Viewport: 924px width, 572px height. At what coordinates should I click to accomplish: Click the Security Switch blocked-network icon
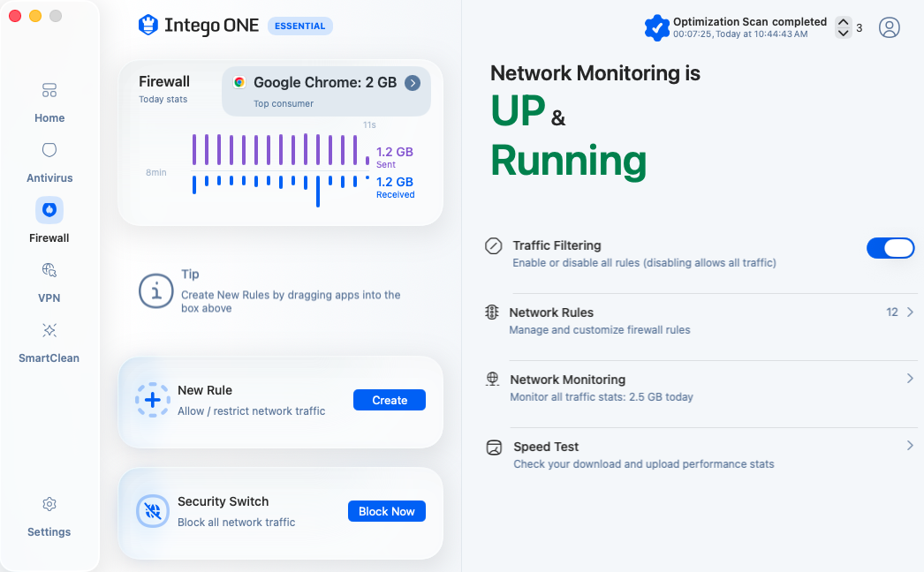tap(153, 511)
